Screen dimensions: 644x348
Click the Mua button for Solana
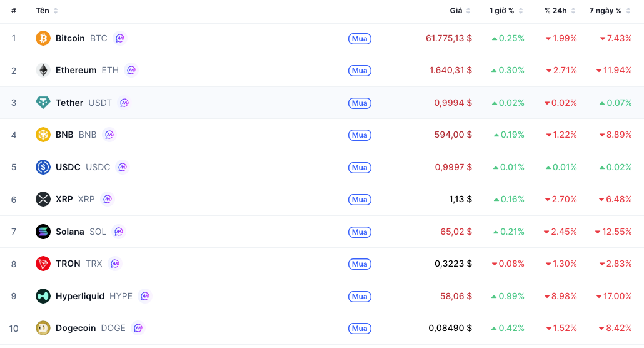[x=360, y=232]
